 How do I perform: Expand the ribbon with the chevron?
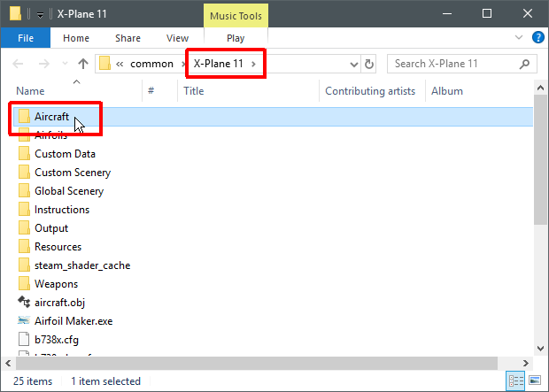519,37
